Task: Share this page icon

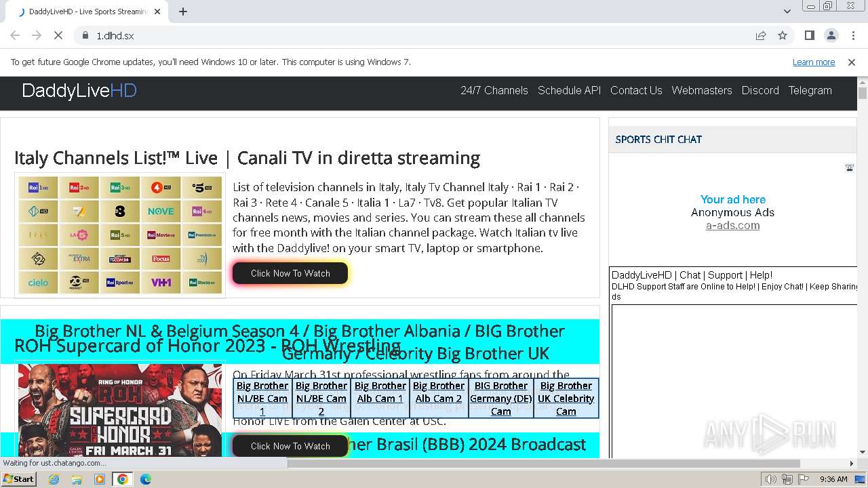Action: coord(761,35)
